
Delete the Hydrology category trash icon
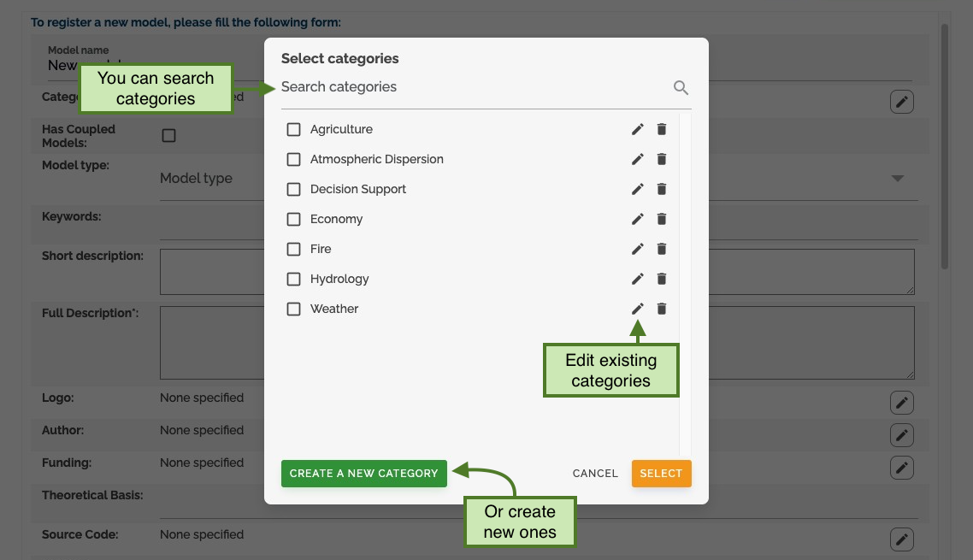[x=662, y=279]
